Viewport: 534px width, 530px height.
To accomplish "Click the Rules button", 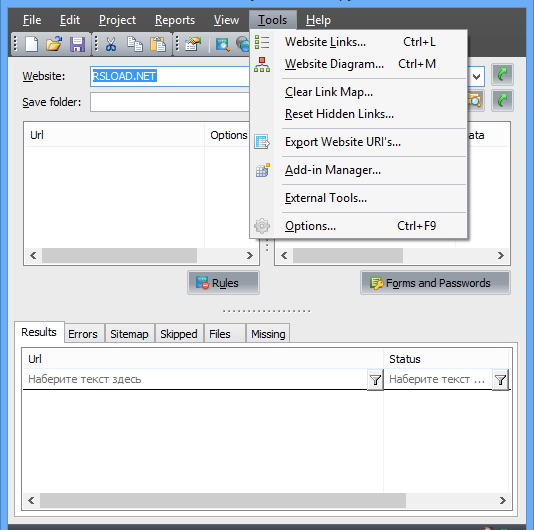I will pos(223,283).
